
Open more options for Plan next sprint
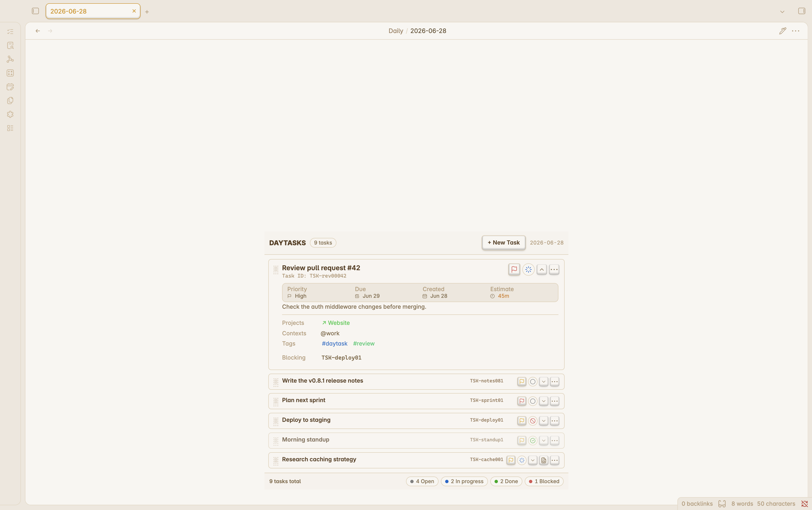point(555,401)
